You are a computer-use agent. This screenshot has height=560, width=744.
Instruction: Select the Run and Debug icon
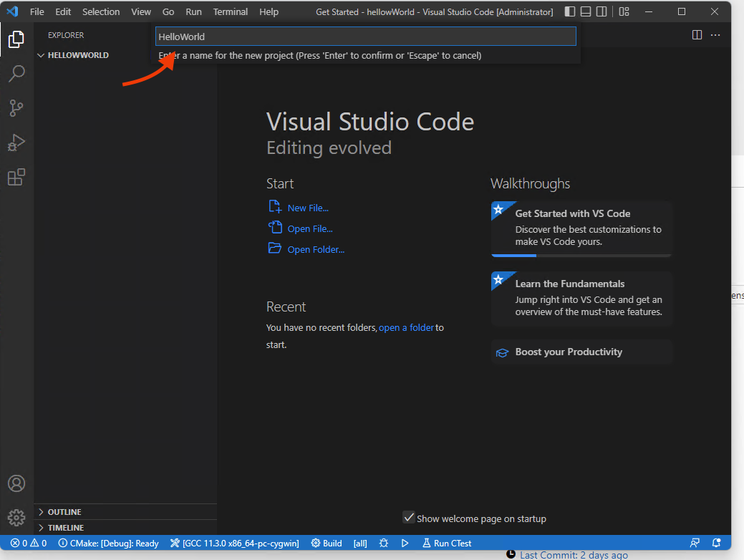click(x=16, y=143)
